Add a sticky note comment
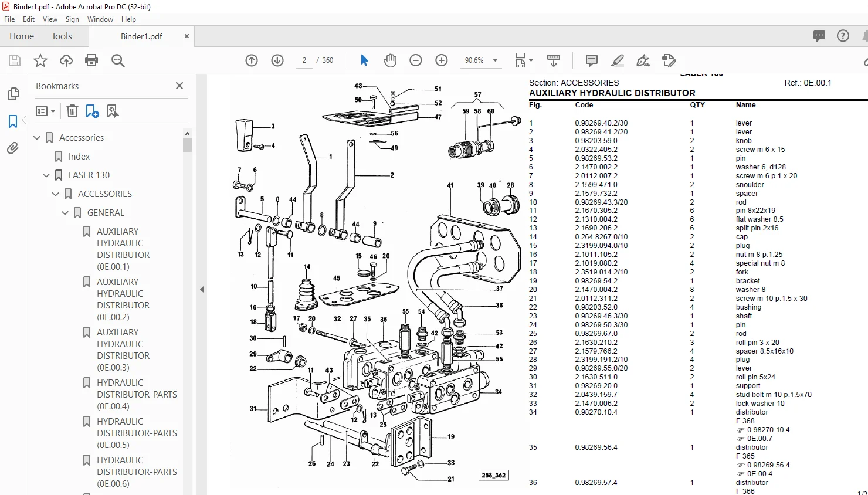This screenshot has height=495, width=868. pos(592,60)
